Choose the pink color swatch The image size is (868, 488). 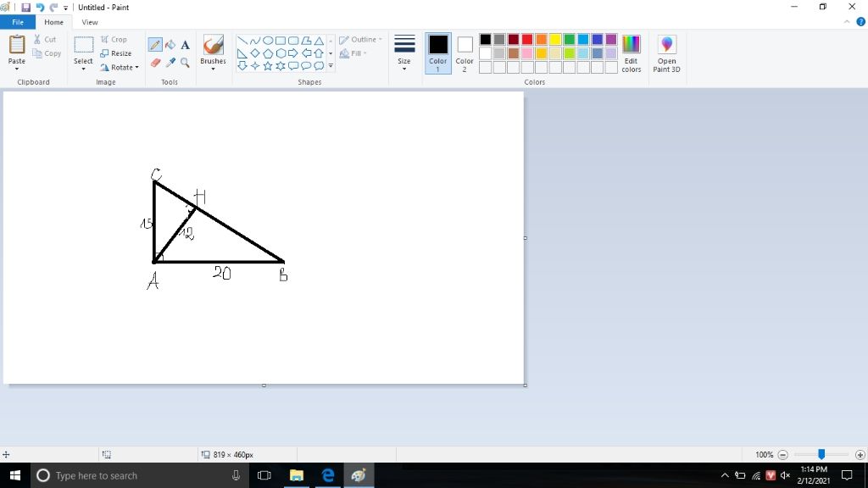click(527, 53)
